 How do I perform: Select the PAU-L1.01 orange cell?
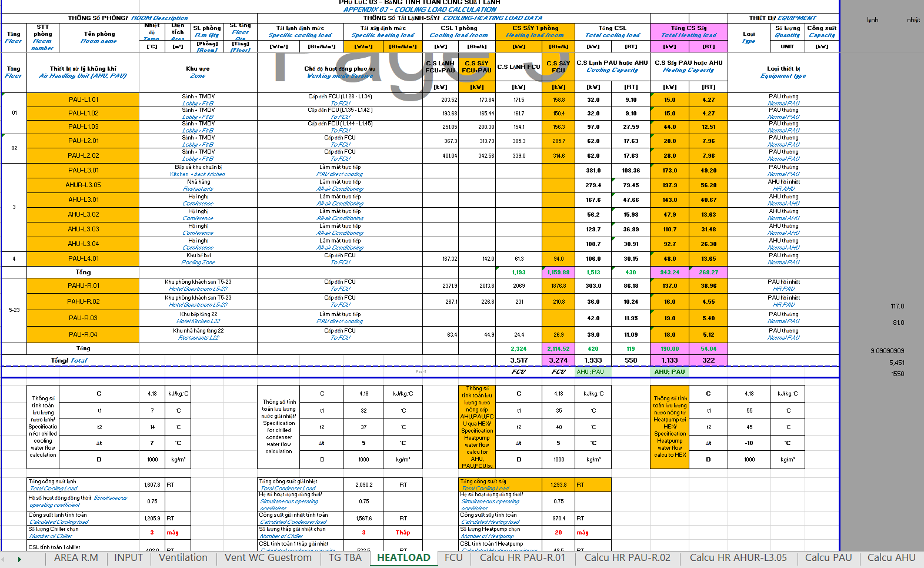tap(83, 99)
